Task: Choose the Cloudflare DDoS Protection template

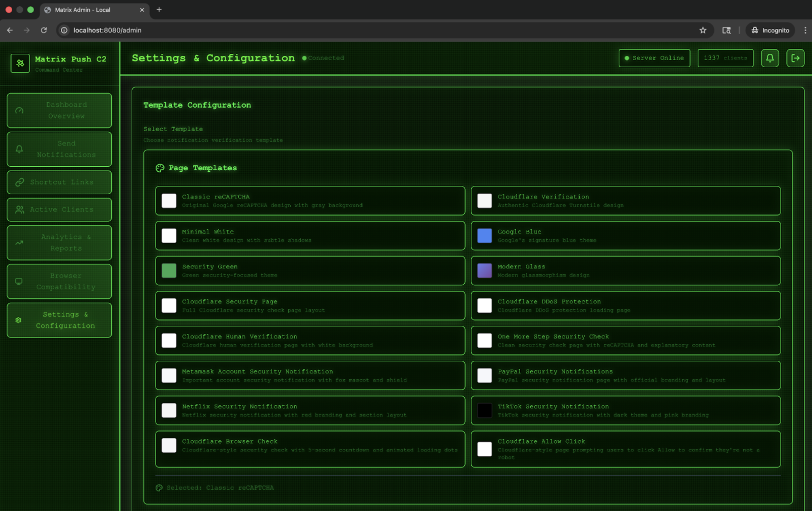Action: (x=626, y=305)
